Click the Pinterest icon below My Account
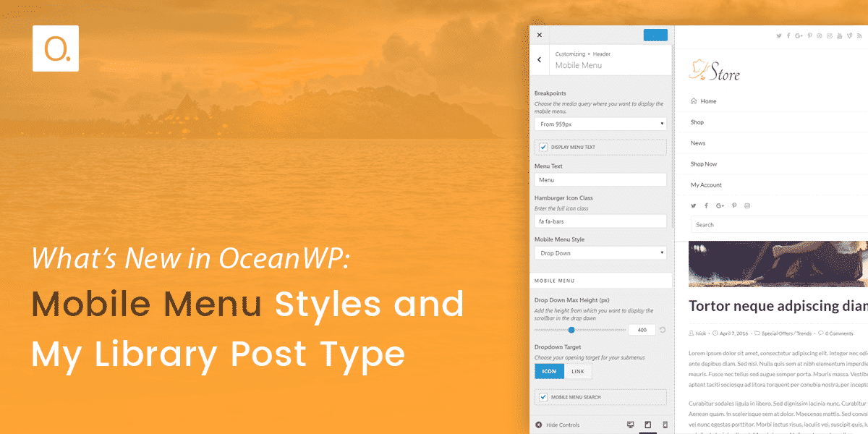 [x=734, y=206]
